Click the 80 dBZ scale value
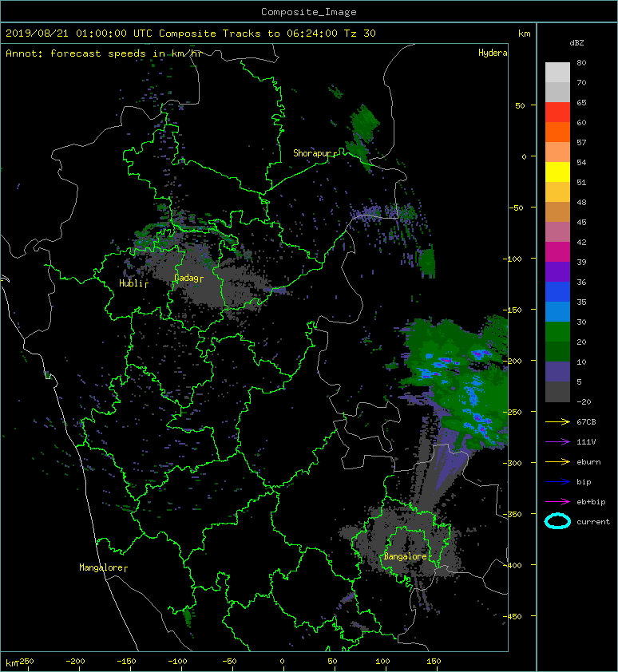Viewport: 618px width, 672px height. click(581, 62)
